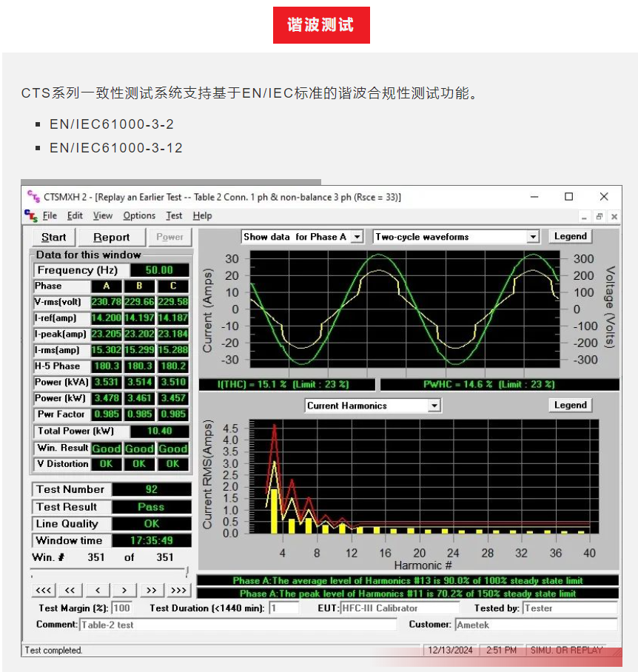Click the CTS document icon beside File menu
This screenshot has height=672, width=638.
click(31, 215)
